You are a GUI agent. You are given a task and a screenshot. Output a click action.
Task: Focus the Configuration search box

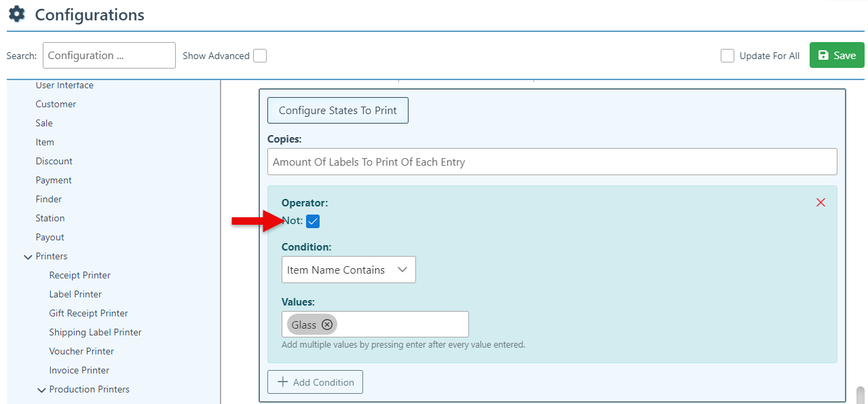click(x=109, y=56)
